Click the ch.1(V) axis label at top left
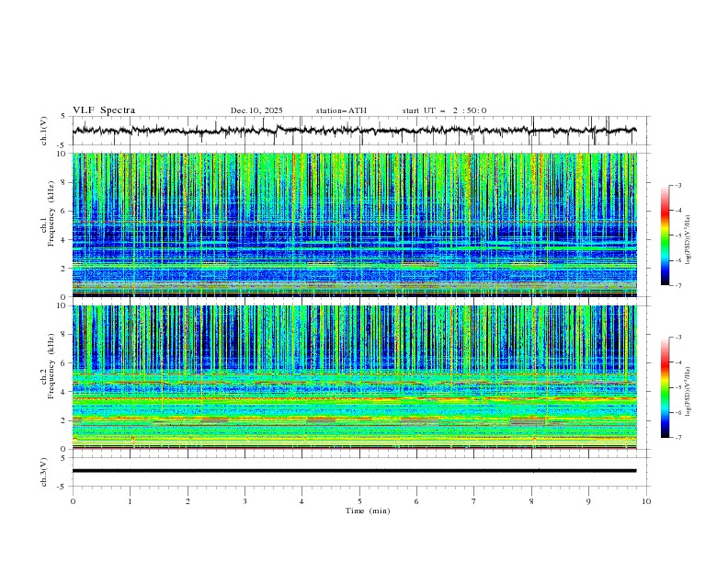 (44, 131)
